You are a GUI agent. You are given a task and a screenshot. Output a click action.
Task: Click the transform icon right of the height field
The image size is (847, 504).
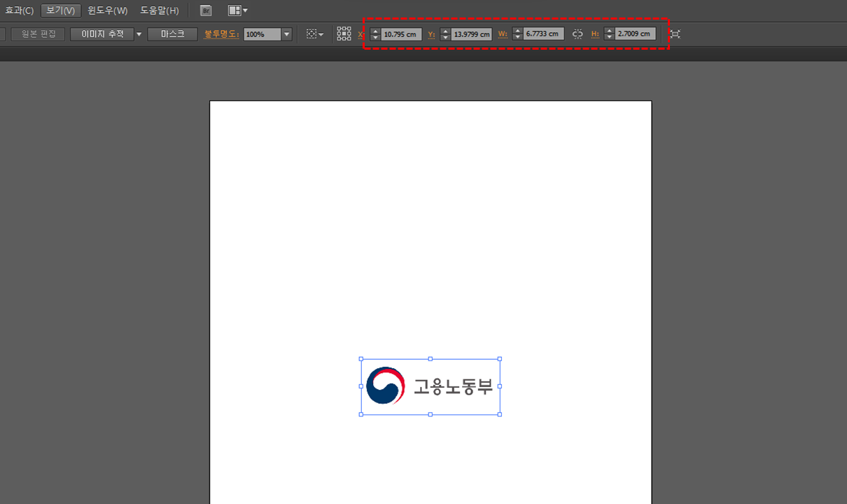click(x=674, y=34)
